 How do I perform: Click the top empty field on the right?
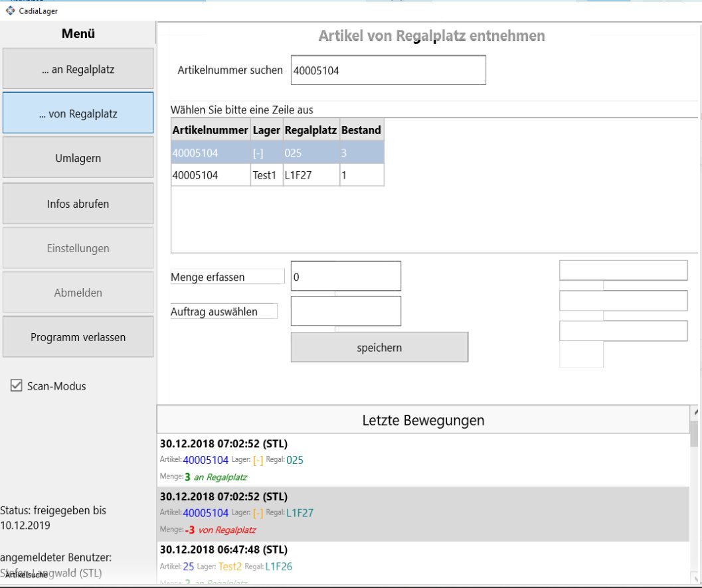tap(623, 271)
